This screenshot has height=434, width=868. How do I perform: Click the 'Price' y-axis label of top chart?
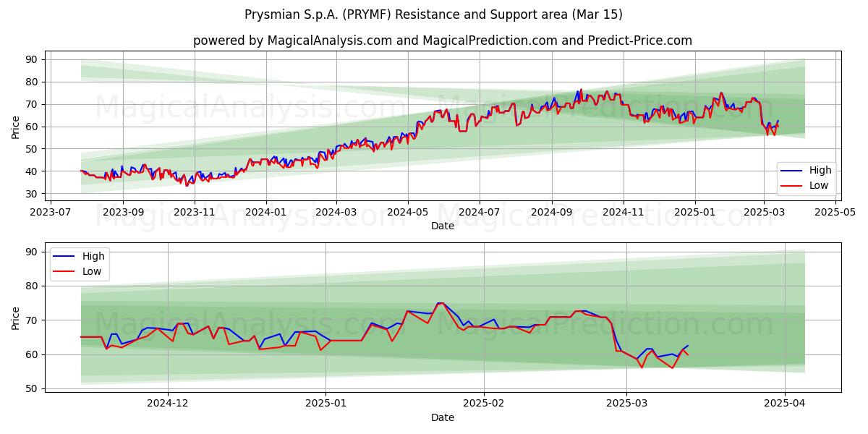tap(16, 127)
